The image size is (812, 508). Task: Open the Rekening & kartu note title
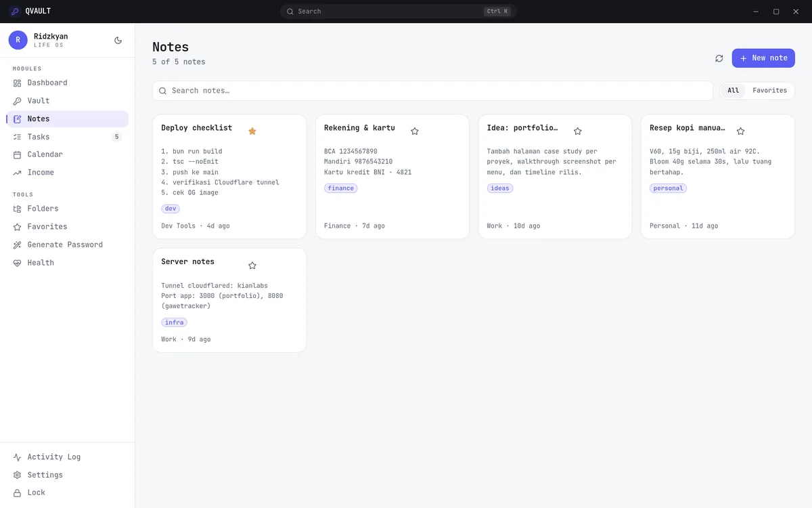tap(359, 128)
